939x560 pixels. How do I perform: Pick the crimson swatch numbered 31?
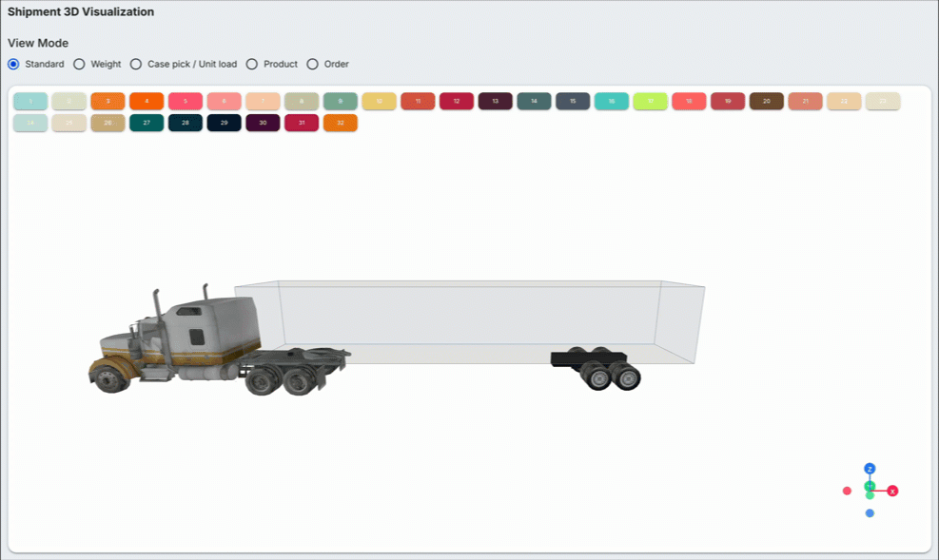click(x=302, y=123)
